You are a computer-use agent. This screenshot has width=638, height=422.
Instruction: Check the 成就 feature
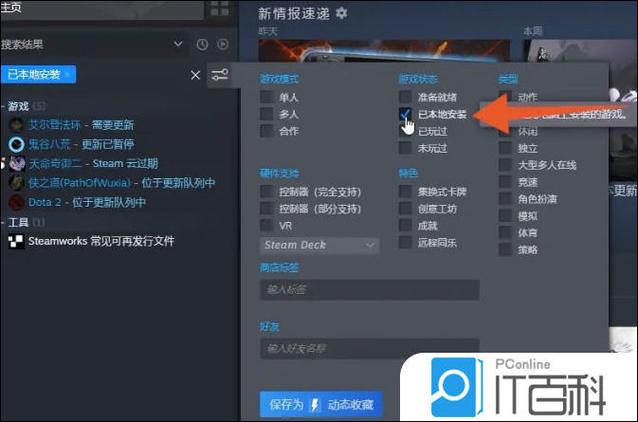pyautogui.click(x=405, y=225)
